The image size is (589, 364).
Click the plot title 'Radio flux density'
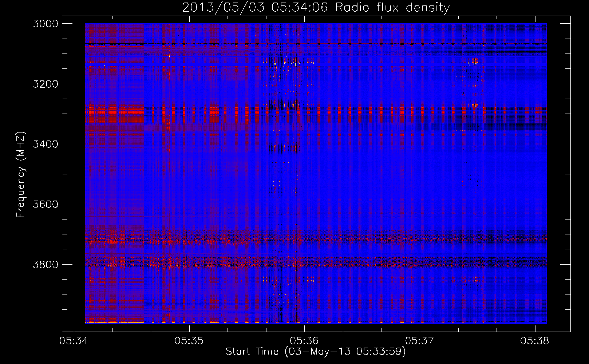(392, 7)
